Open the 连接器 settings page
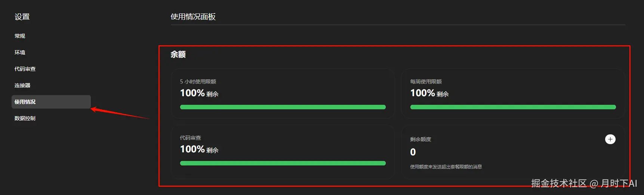Screen dimensions: 644x195 coord(22,85)
